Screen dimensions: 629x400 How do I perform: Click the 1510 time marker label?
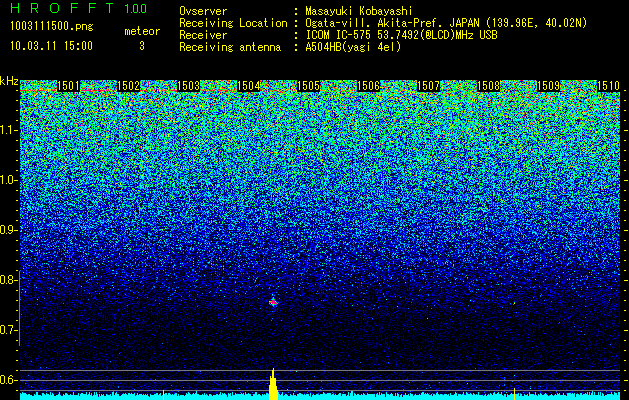coord(609,86)
